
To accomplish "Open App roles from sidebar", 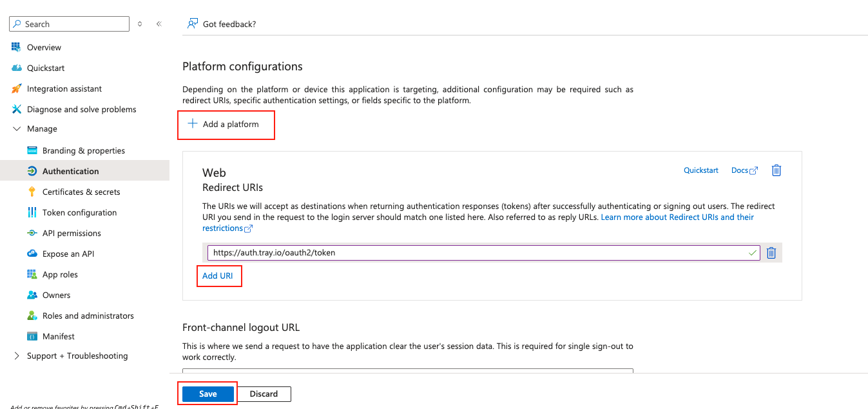I will (61, 274).
